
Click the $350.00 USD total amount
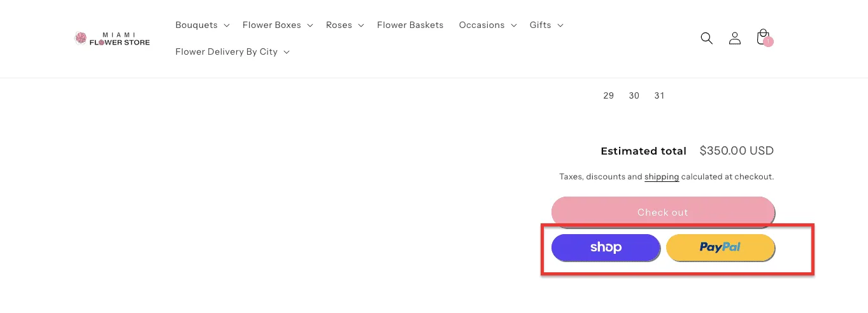736,151
